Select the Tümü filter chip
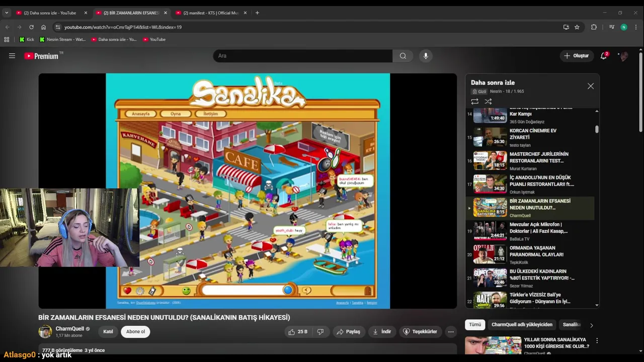The width and height of the screenshot is (644, 362). point(475,325)
